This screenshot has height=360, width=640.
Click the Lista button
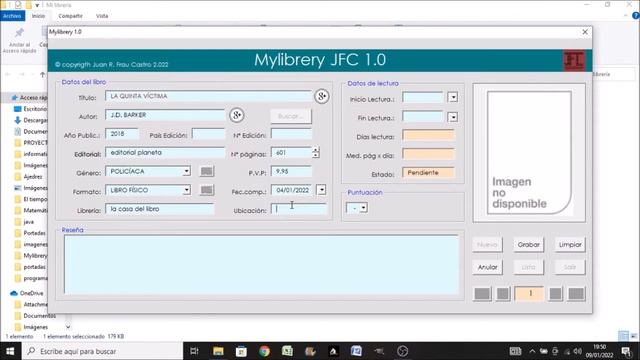pos(529,267)
